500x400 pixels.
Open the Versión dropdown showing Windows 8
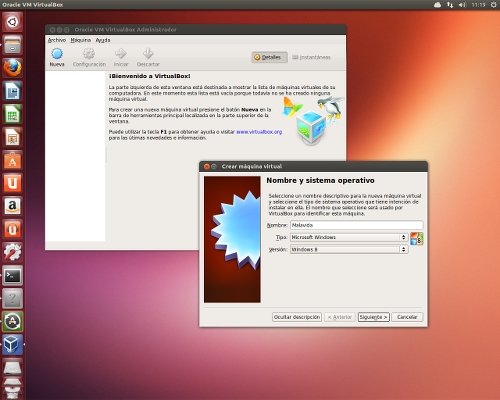coord(349,249)
